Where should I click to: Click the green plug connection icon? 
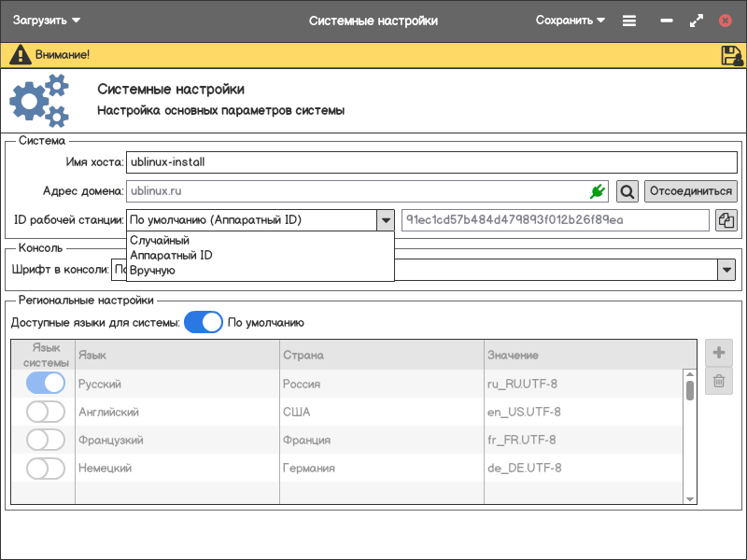tap(598, 191)
